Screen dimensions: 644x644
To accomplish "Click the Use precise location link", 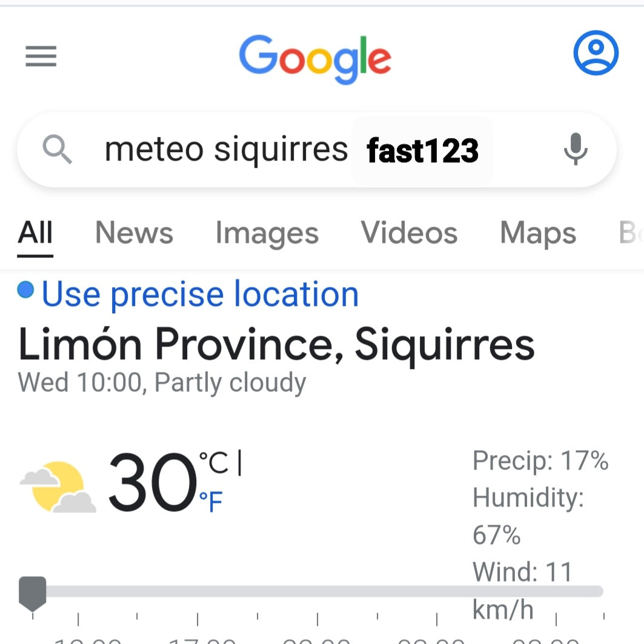I will coord(200,294).
